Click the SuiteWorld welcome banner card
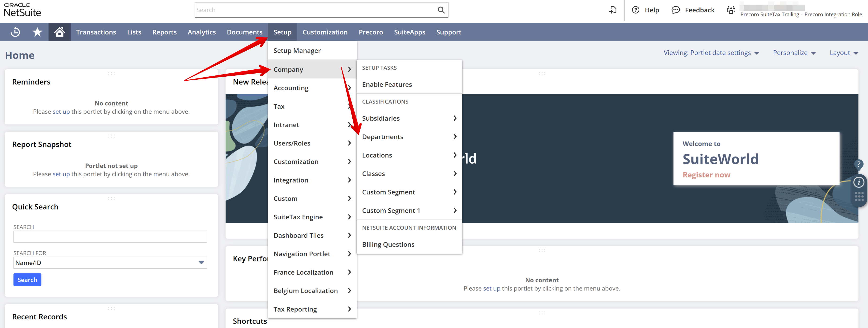Viewport: 868px width, 328px height. pos(756,159)
